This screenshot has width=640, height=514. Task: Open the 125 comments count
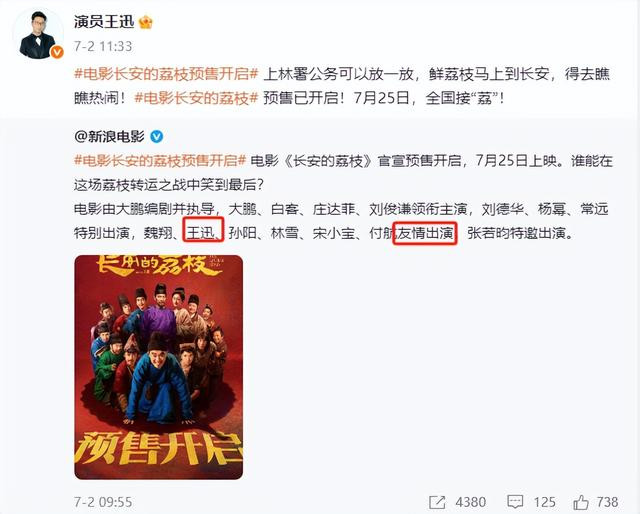[544, 502]
